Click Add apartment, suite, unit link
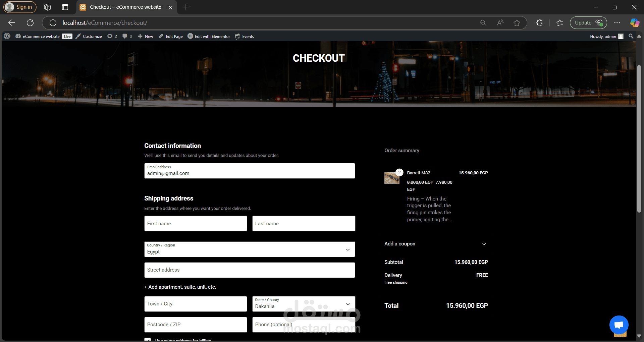Viewport: 644px width, 342px height. [x=180, y=287]
